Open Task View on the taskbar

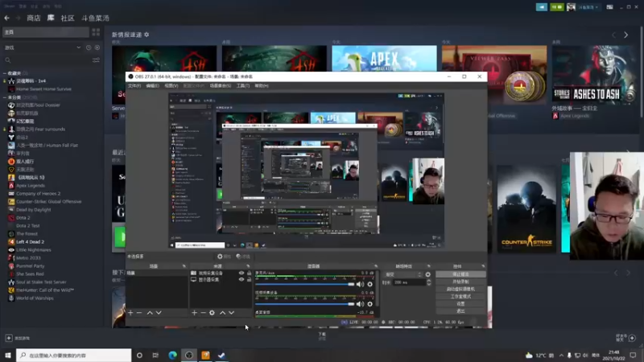[155, 355]
